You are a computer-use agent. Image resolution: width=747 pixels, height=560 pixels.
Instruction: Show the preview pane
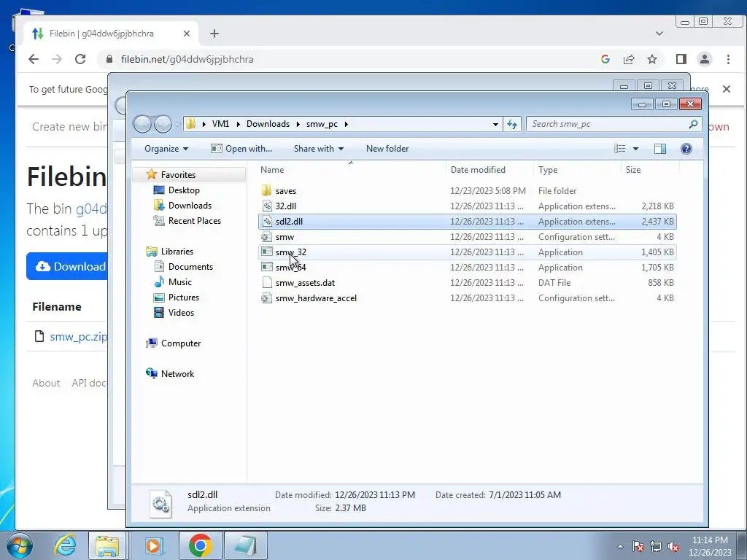[x=659, y=149]
